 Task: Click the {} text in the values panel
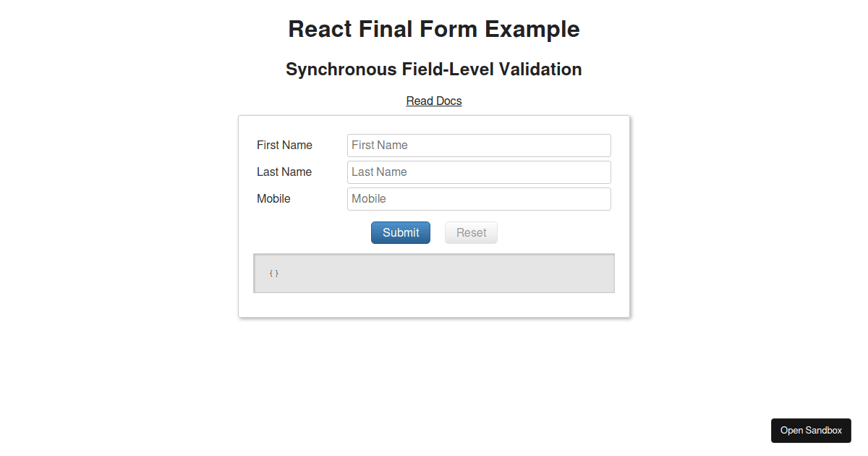[274, 273]
